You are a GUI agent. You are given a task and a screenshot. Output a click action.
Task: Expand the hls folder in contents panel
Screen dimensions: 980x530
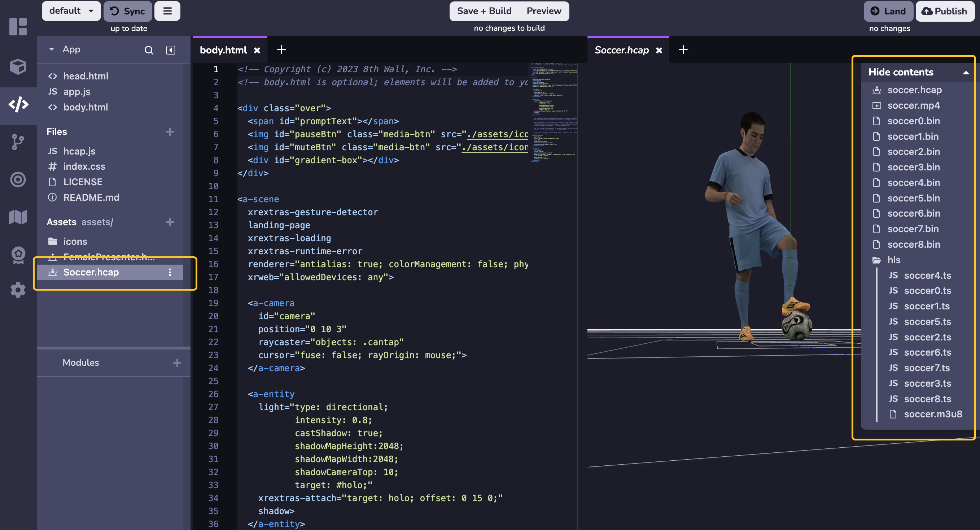pyautogui.click(x=894, y=260)
